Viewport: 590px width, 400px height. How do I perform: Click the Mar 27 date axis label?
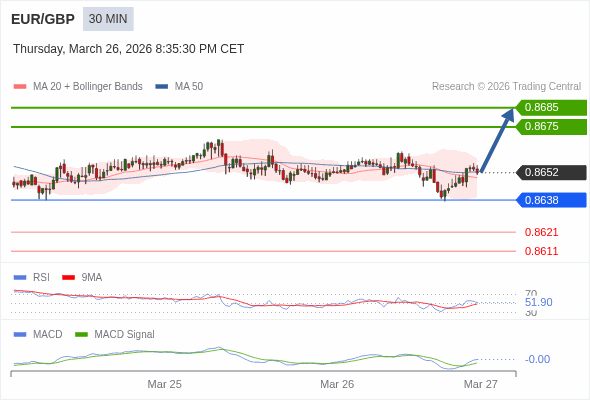481,384
